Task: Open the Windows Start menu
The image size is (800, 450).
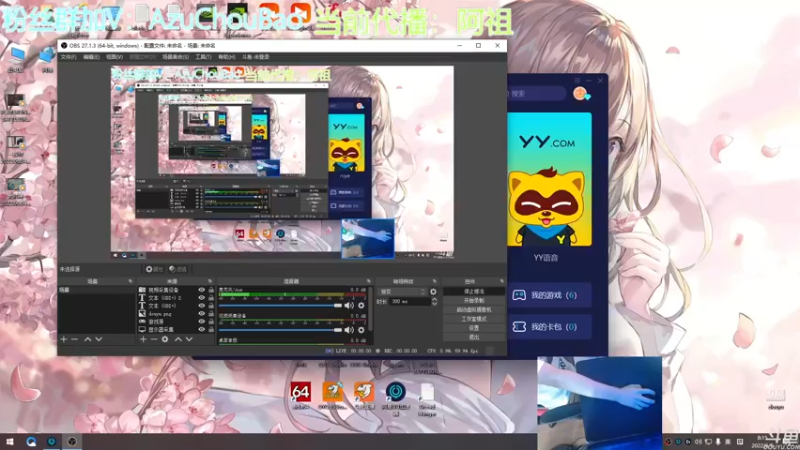Action: click(10, 442)
